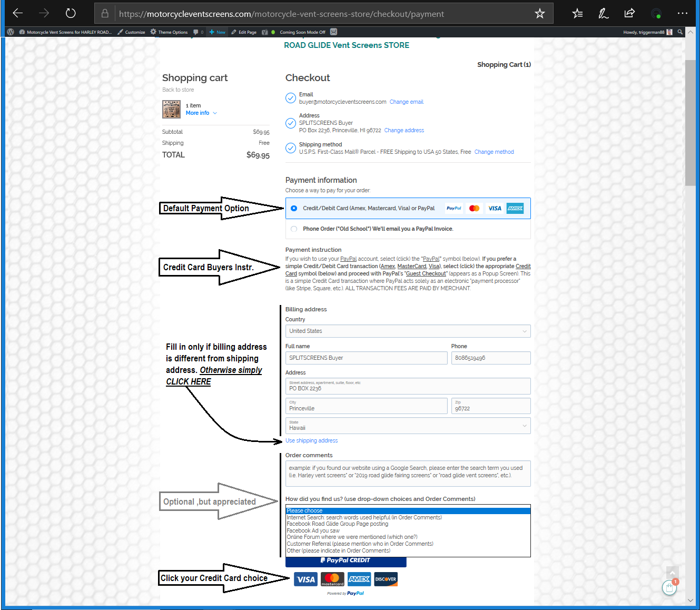Click Edit Page in admin bar
Image resolution: width=700 pixels, height=610 pixels.
(x=244, y=32)
